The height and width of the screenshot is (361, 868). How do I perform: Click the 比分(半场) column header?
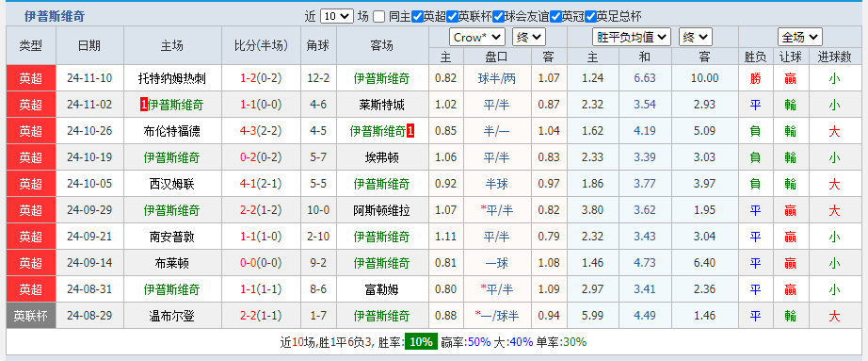[262, 46]
